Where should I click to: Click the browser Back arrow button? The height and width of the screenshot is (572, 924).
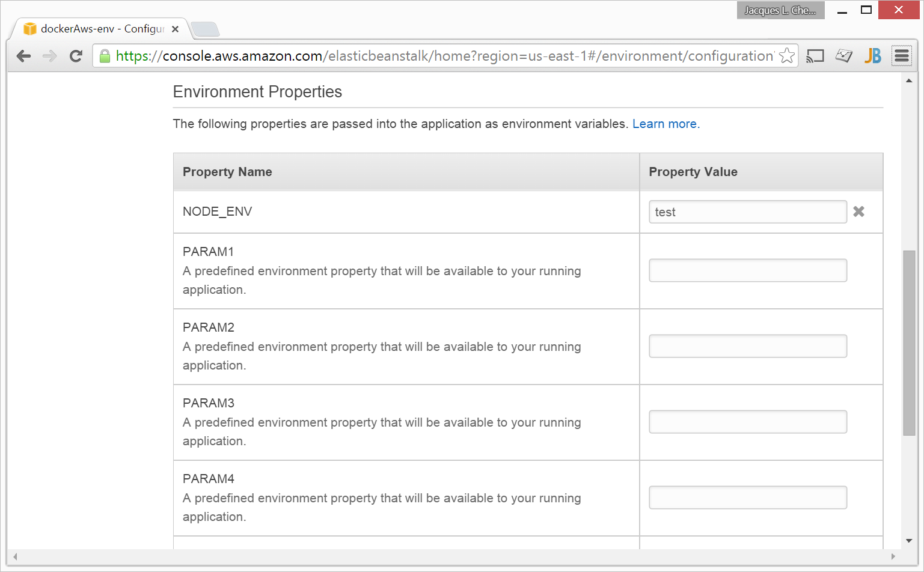tap(24, 56)
